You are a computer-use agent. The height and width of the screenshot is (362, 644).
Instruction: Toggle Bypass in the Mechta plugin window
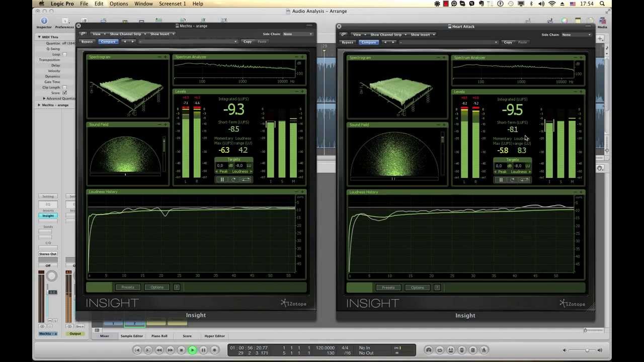(x=87, y=42)
